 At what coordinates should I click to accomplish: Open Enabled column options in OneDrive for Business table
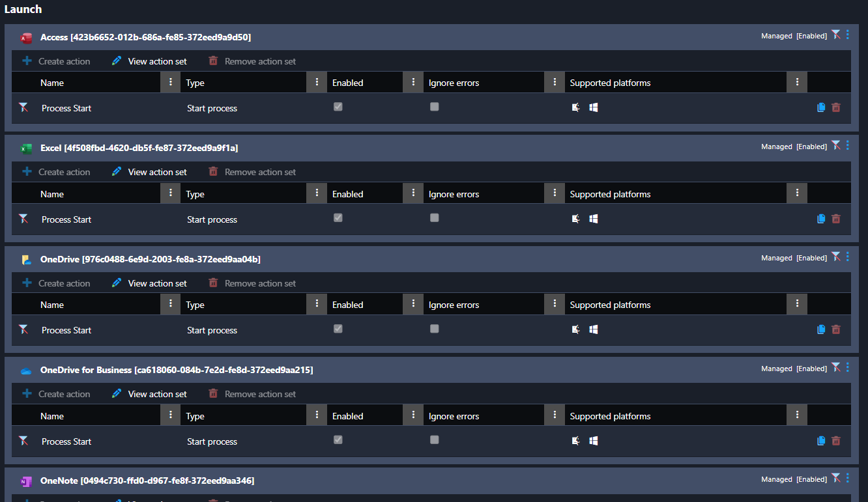(x=413, y=415)
